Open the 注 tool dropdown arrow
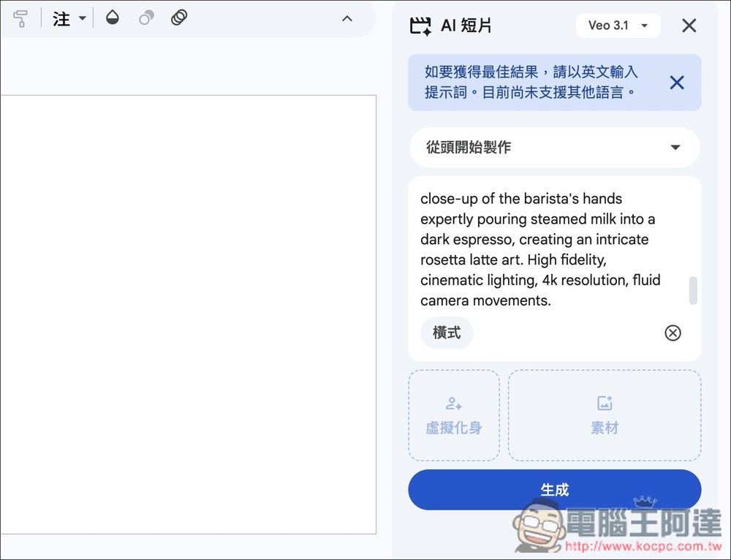Screen dimensions: 731x560 (x=82, y=18)
